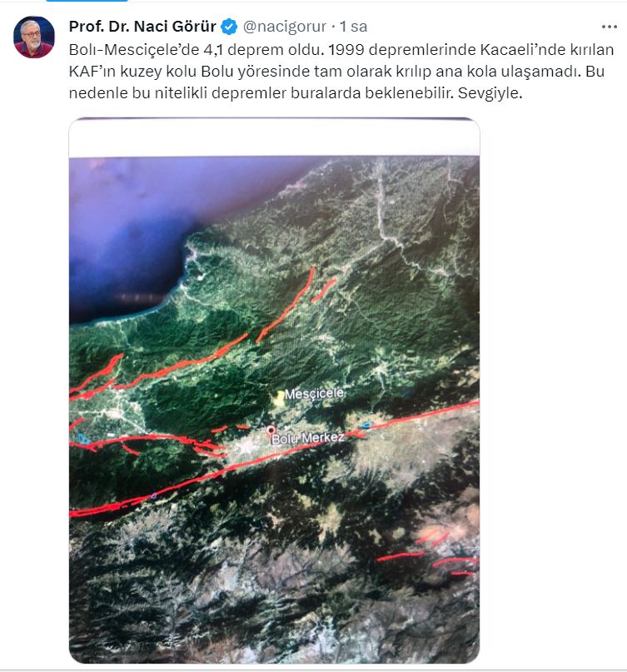This screenshot has width=627, height=672.
Task: Click the blue marker right of Bolu Merkez
Action: 366,426
